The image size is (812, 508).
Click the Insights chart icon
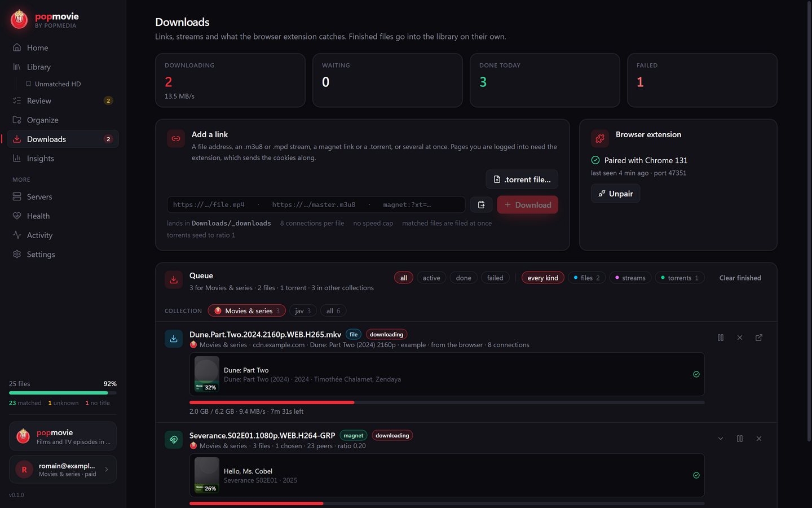17,158
